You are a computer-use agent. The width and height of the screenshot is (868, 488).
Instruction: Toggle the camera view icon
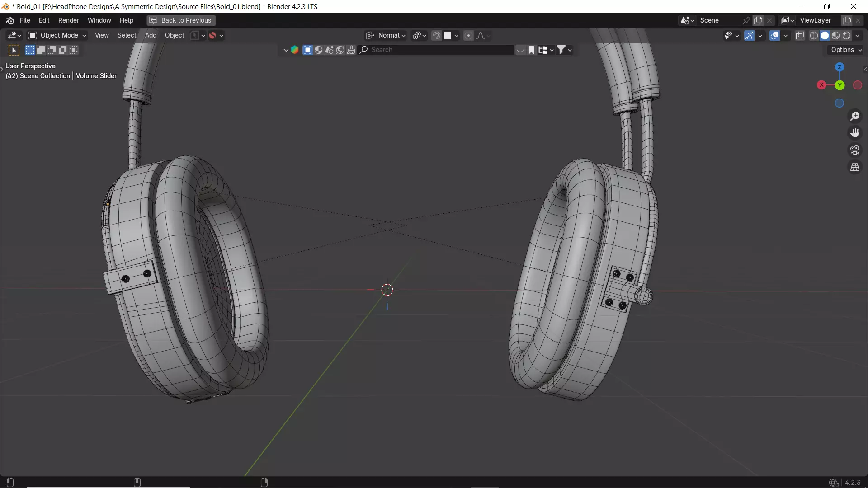click(x=855, y=150)
